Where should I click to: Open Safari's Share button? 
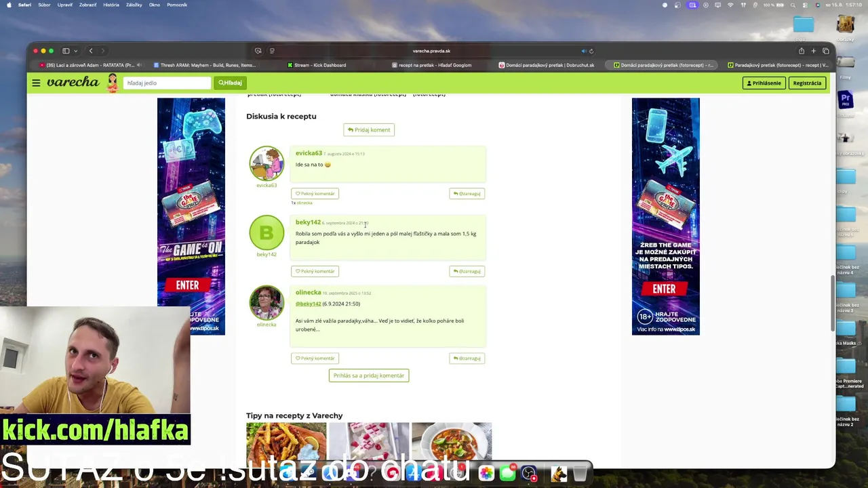pos(802,51)
